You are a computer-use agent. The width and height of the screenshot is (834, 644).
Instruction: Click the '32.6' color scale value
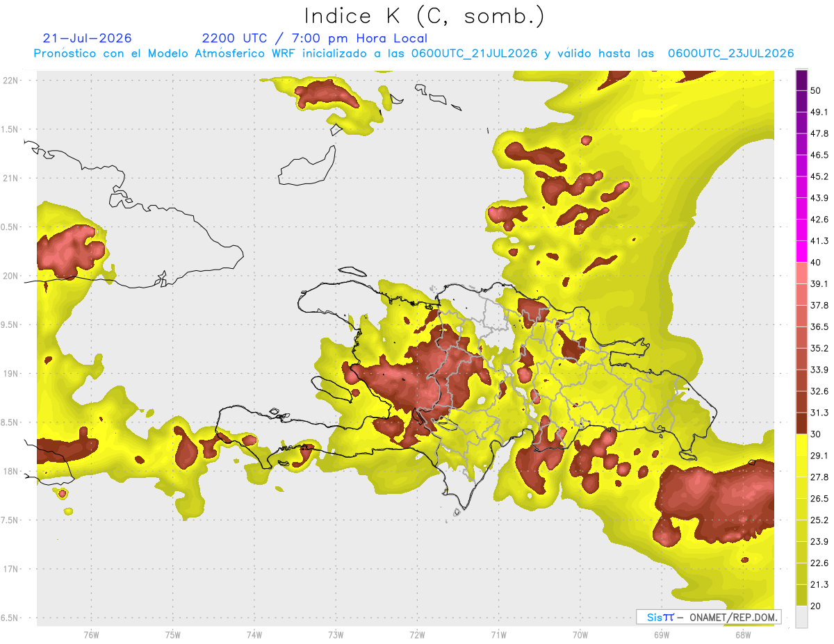click(819, 391)
